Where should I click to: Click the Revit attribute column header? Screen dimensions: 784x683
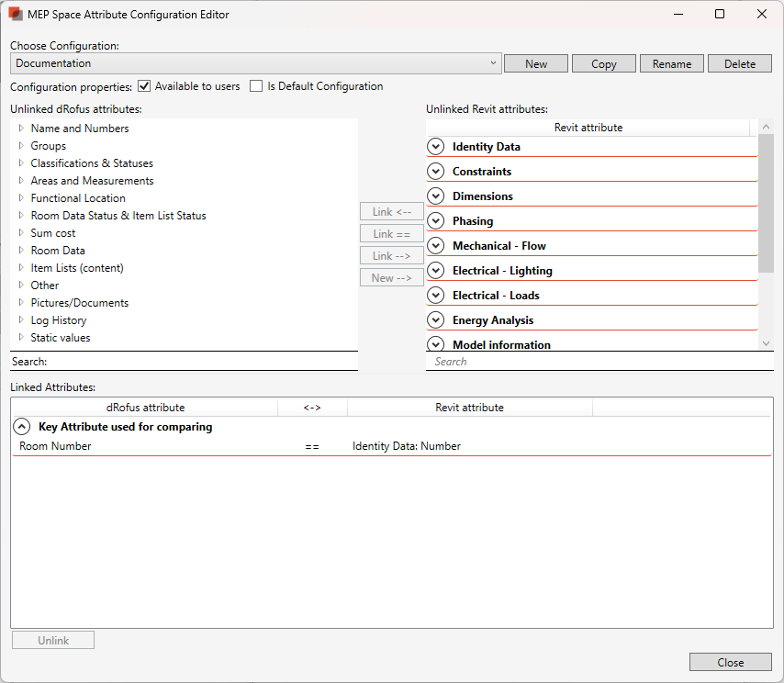click(588, 128)
